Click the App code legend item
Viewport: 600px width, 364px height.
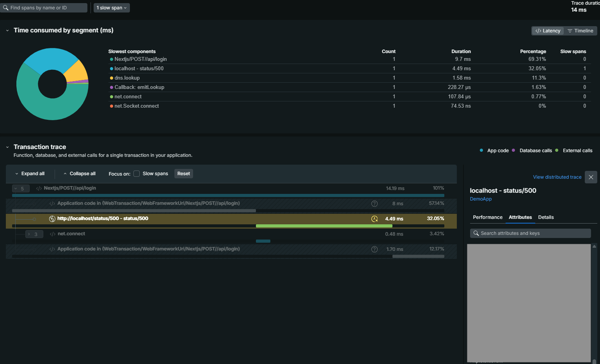click(x=494, y=151)
